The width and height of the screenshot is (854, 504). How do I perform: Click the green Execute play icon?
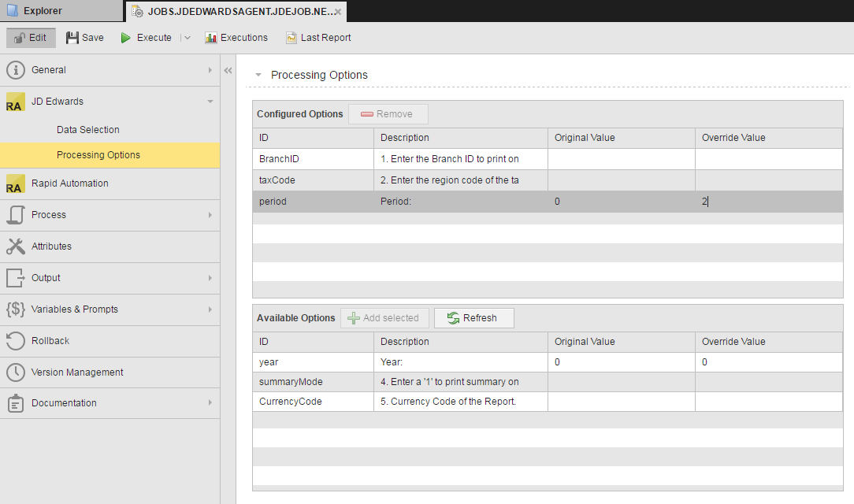click(126, 38)
